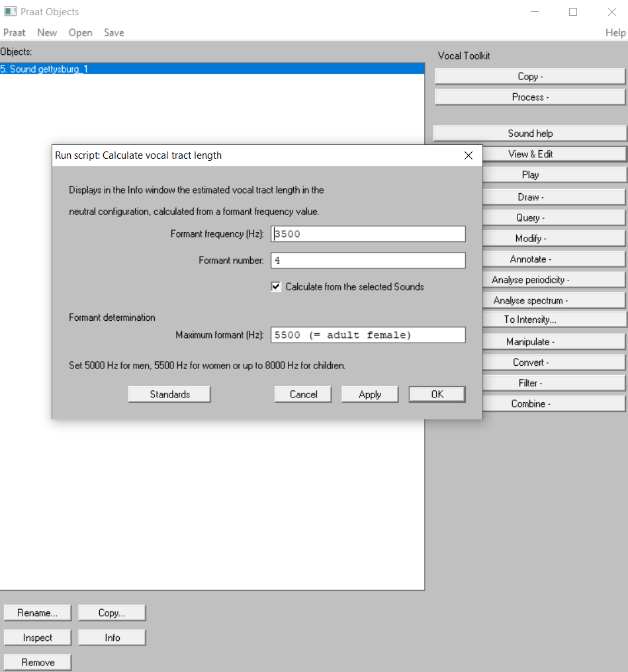Click the Standards button in dialog
Image resolution: width=628 pixels, height=672 pixels.
169,394
